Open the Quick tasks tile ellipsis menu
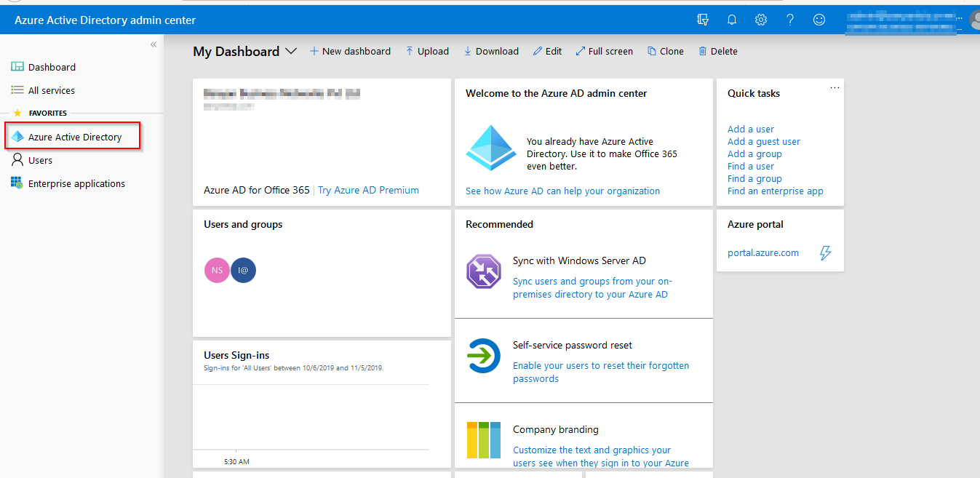 (834, 87)
